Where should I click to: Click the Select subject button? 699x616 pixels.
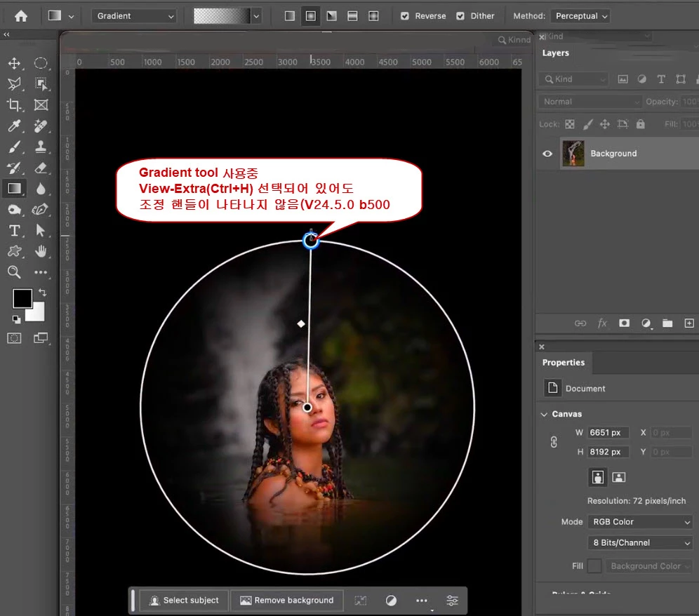[184, 601]
